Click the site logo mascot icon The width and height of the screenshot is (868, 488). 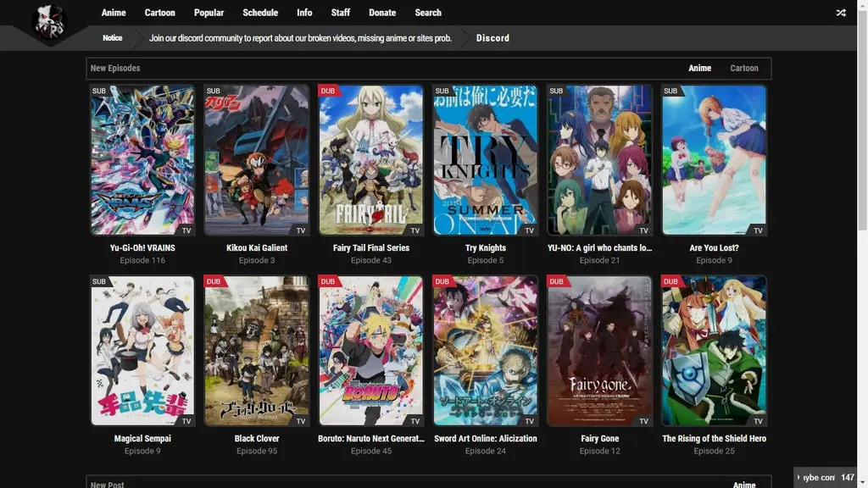click(x=50, y=23)
